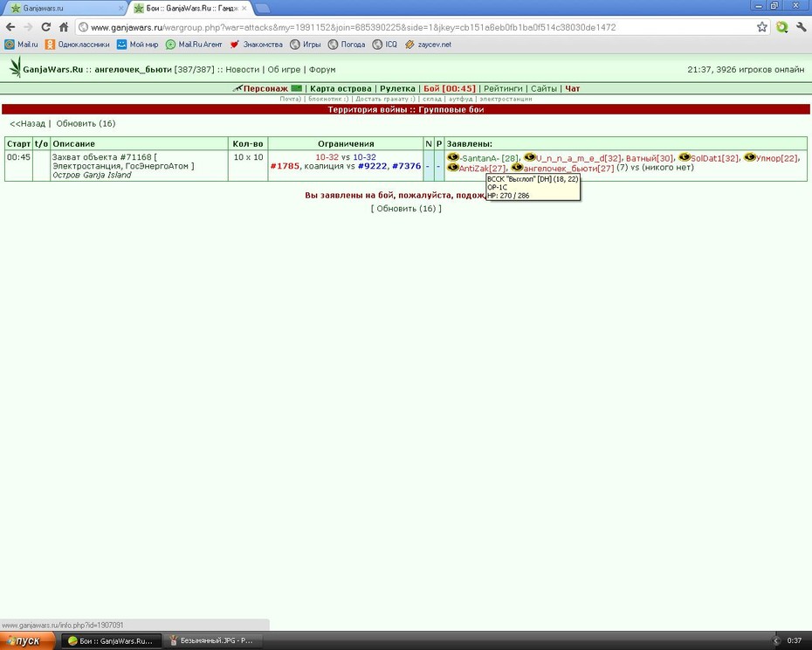Click the syndicate icon next to U_n_n_a_m_e_d
Screen dimensions: 812x650
click(529, 157)
